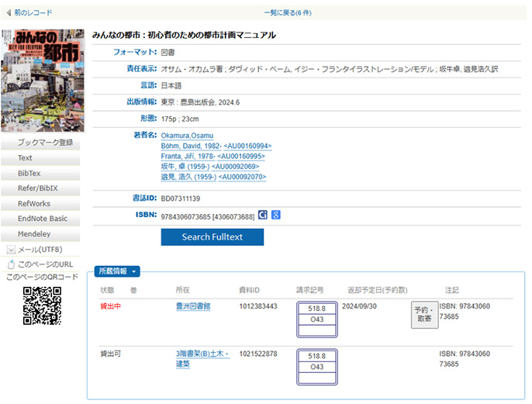Click publication info 東京 : 鹿島出版会, 2024.6
The image size is (532, 404).
point(200,102)
